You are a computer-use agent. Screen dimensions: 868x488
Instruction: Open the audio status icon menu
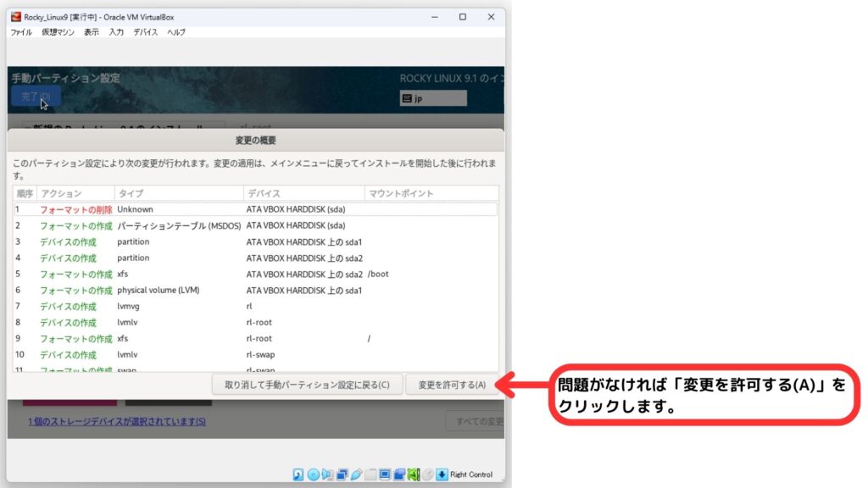pyautogui.click(x=327, y=474)
